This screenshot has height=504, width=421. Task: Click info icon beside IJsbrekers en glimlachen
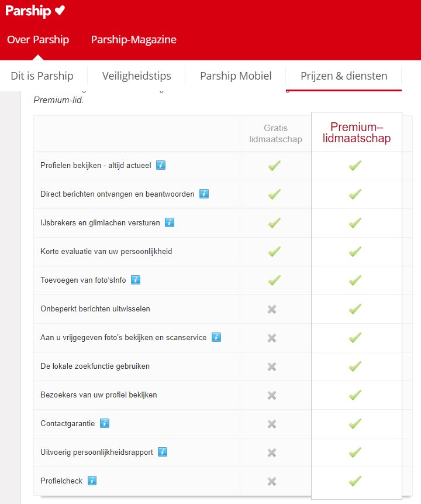(x=170, y=222)
